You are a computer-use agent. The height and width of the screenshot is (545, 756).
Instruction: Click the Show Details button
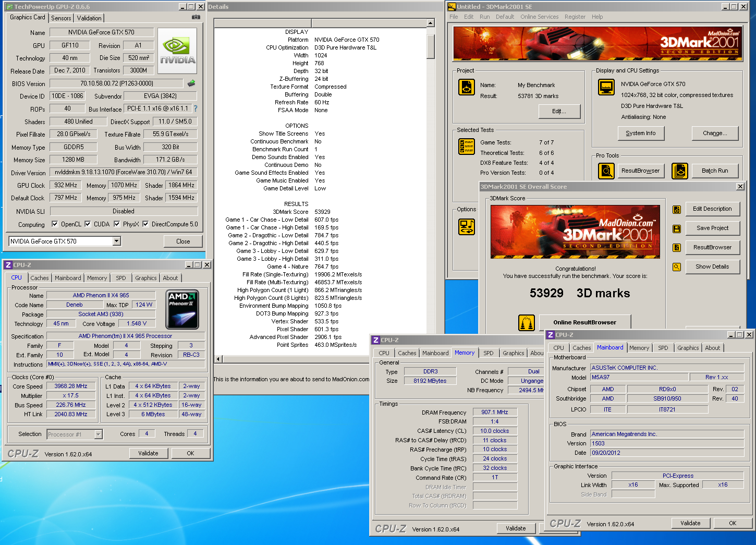(712, 267)
